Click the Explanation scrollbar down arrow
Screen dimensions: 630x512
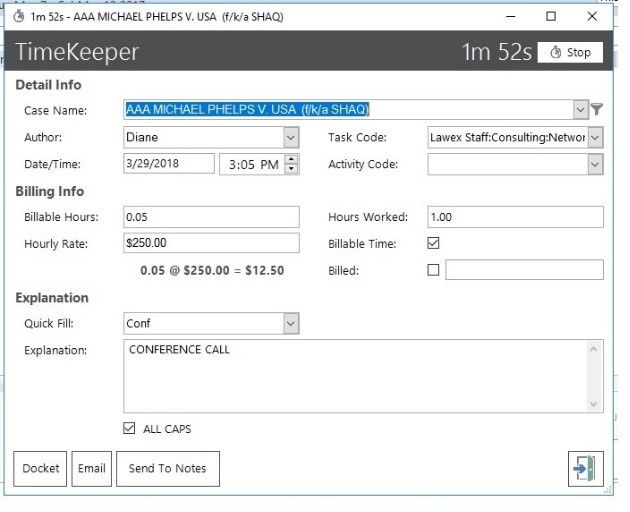pos(593,404)
